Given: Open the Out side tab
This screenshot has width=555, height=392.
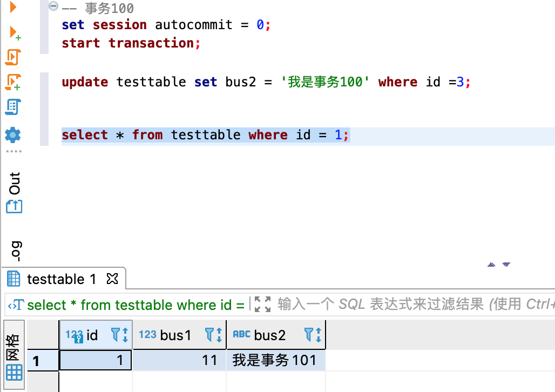Looking at the screenshot, I should point(15,184).
